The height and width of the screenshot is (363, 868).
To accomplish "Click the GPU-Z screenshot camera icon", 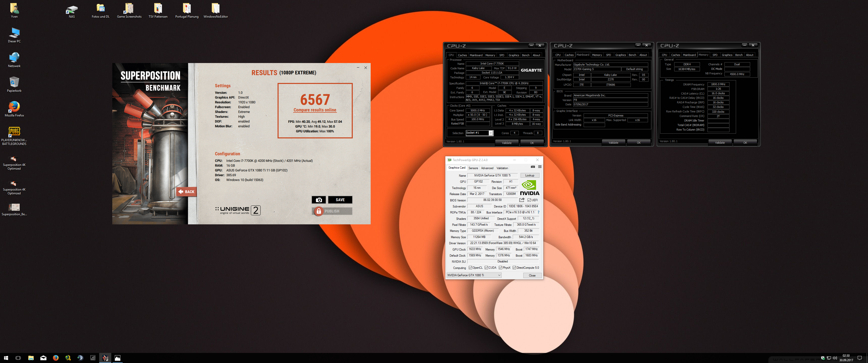I will pyautogui.click(x=533, y=167).
